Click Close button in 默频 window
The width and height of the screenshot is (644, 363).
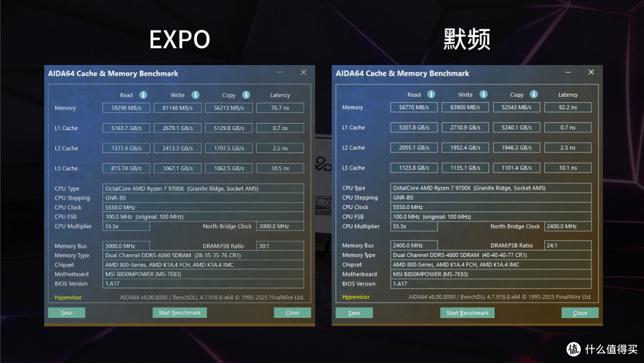click(x=580, y=313)
